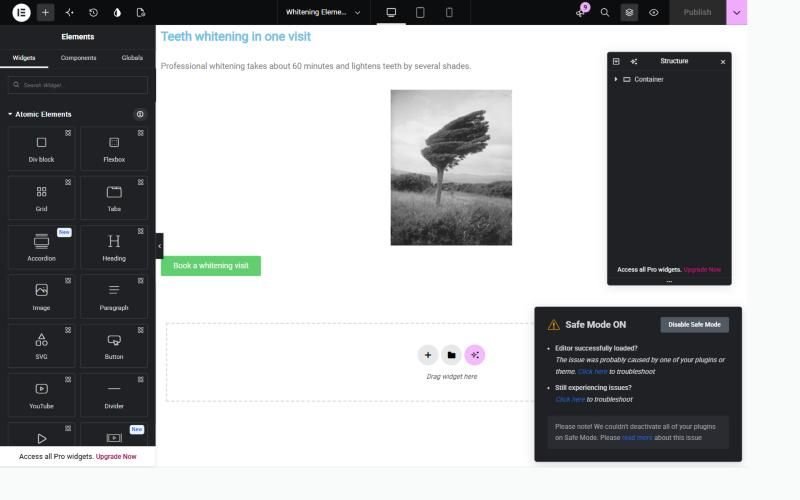
Task: Select the Button widget
Action: (x=114, y=346)
